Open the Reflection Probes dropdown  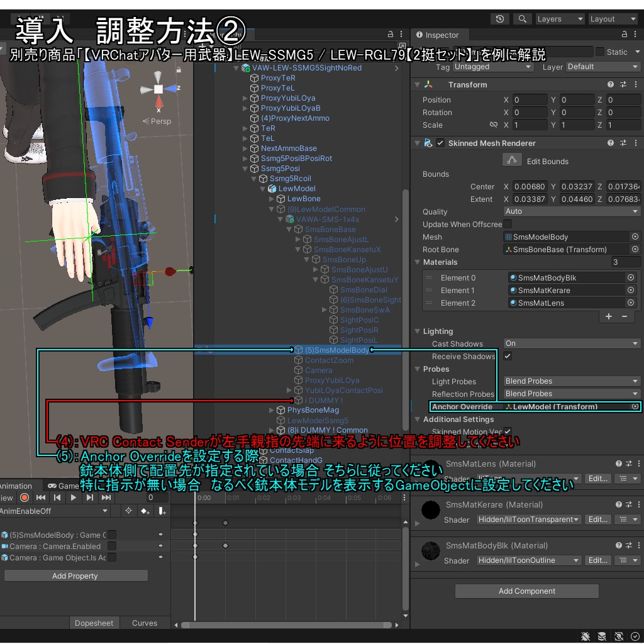(x=572, y=394)
